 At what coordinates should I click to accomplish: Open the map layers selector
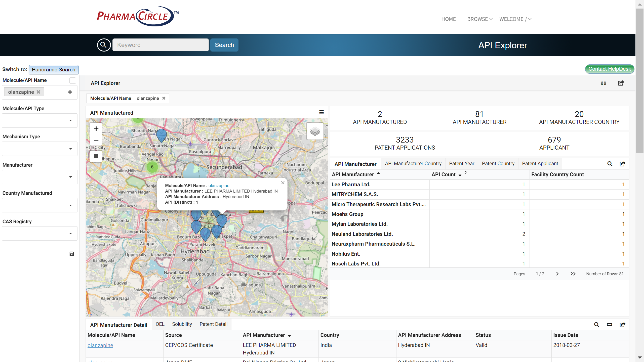[315, 131]
